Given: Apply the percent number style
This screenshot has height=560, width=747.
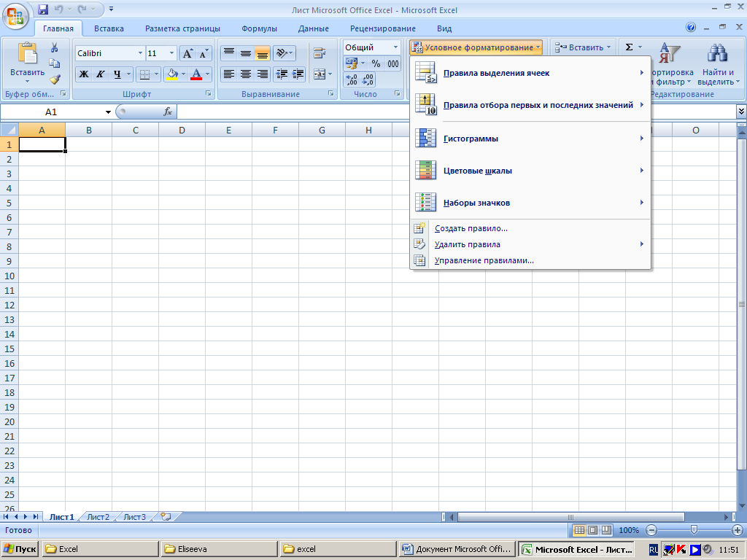Looking at the screenshot, I should 376,63.
